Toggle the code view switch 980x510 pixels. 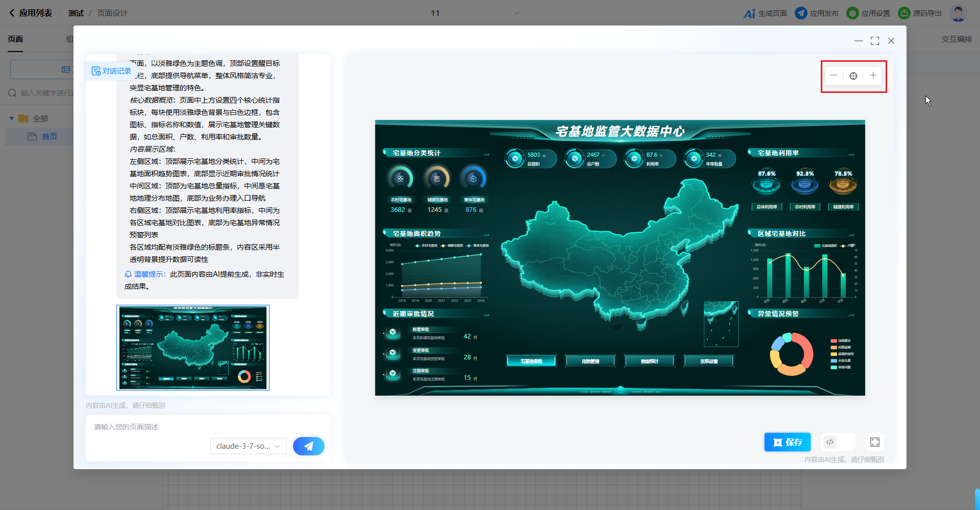click(837, 442)
